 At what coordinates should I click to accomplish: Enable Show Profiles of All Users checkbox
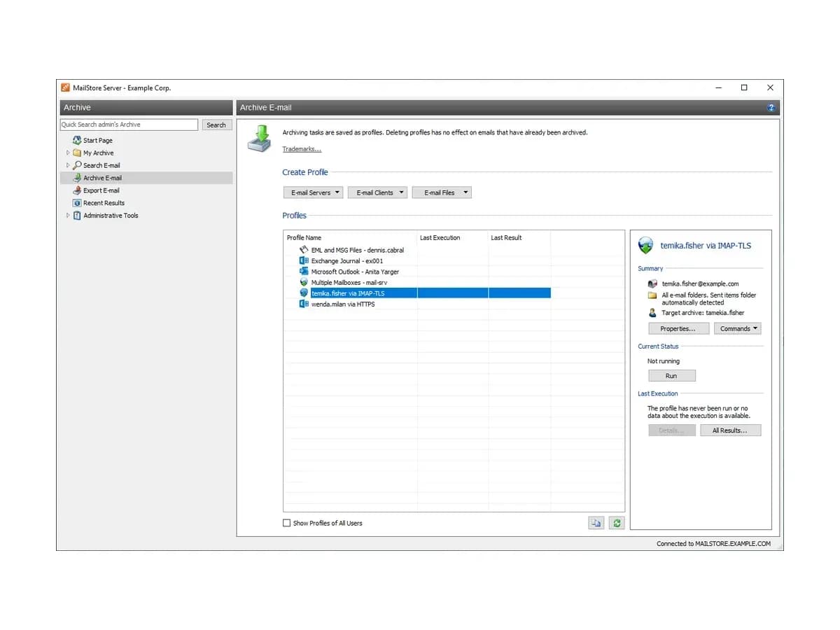(286, 523)
